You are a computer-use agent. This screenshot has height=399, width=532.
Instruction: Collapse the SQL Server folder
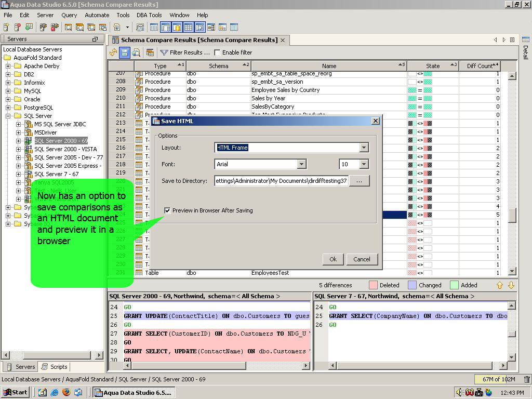click(8, 116)
